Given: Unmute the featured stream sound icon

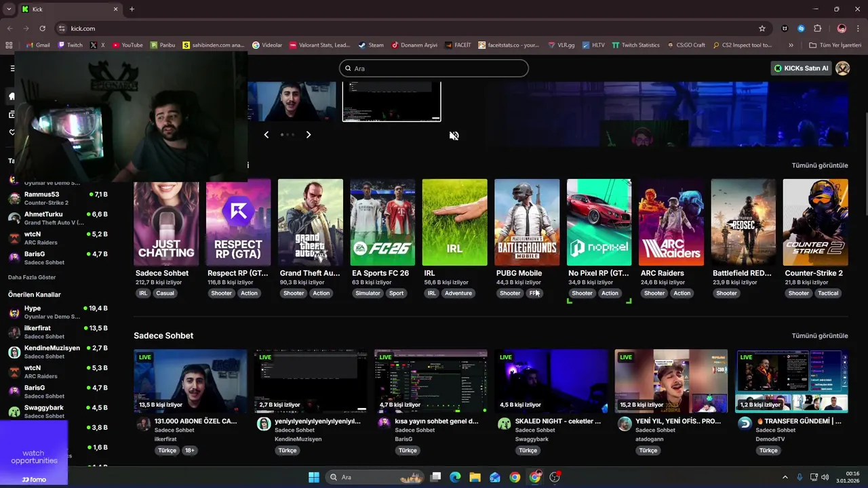Looking at the screenshot, I should tap(454, 136).
